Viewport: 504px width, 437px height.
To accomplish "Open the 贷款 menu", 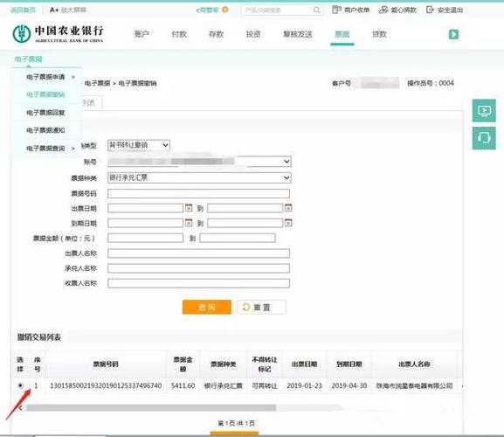I will [x=379, y=34].
